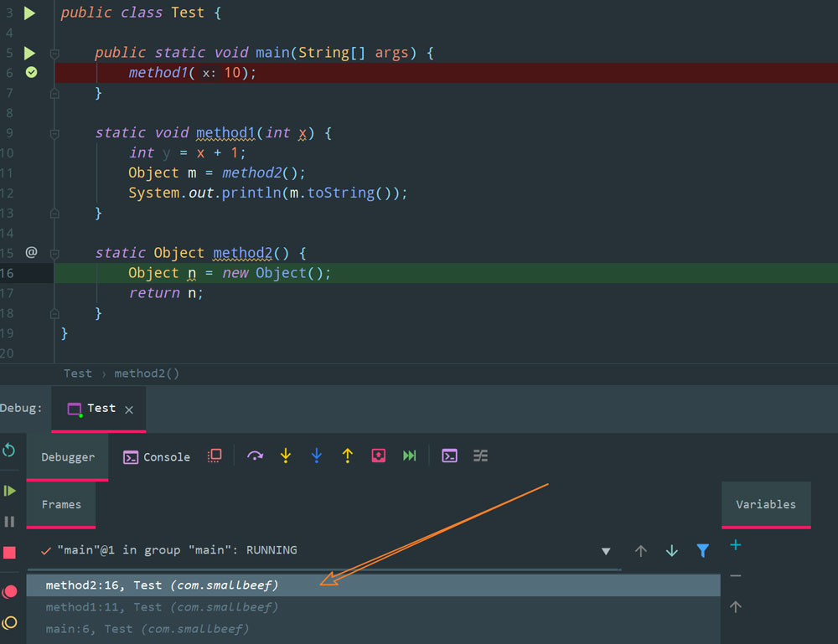Rerun Test using the green circular arrow
This screenshot has height=644, width=838.
point(9,451)
